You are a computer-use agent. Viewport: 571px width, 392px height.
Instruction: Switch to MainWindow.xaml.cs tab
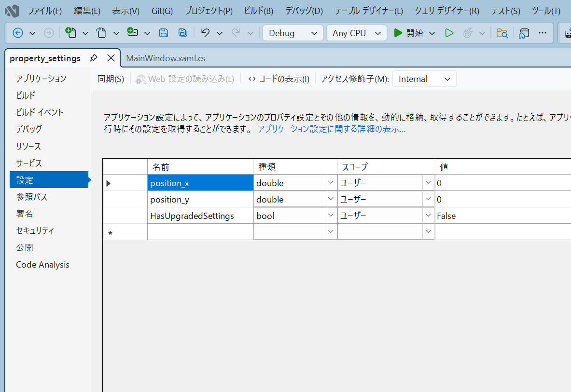point(166,58)
